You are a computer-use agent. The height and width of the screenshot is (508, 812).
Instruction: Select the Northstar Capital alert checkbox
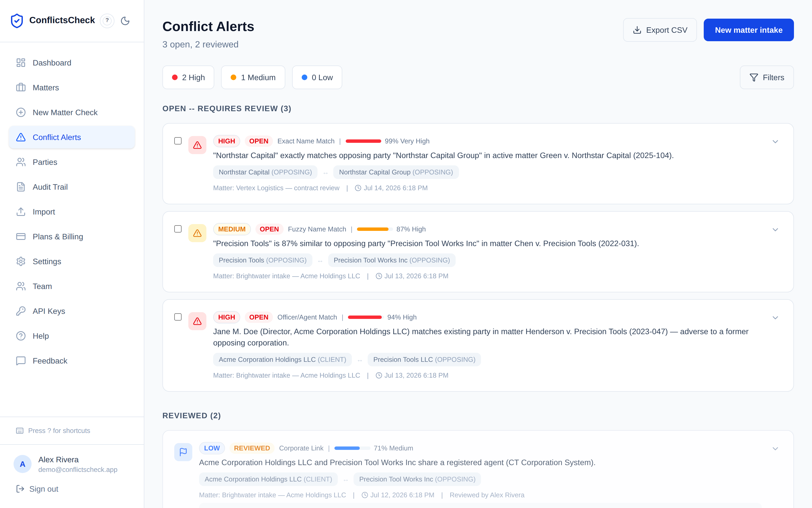pos(178,141)
